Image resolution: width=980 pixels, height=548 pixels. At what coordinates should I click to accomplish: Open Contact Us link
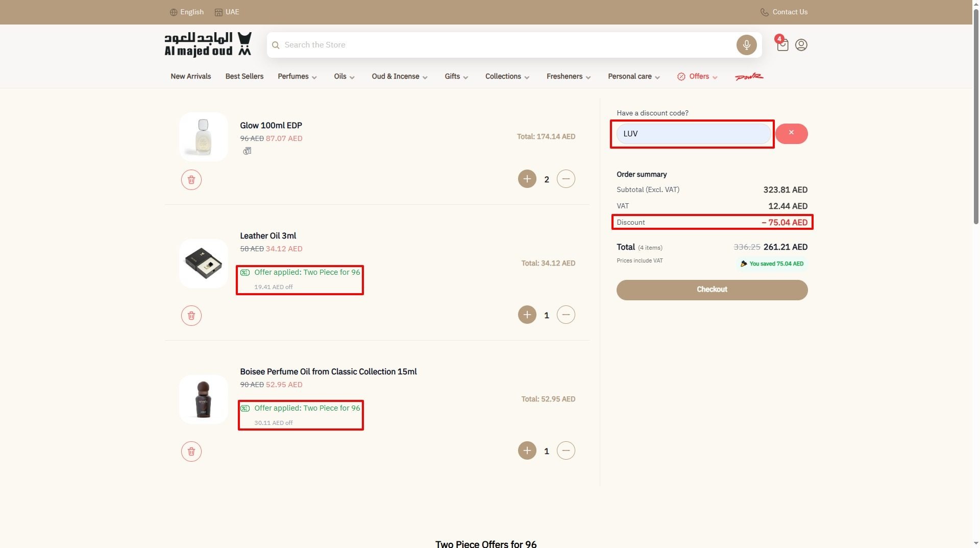click(784, 12)
